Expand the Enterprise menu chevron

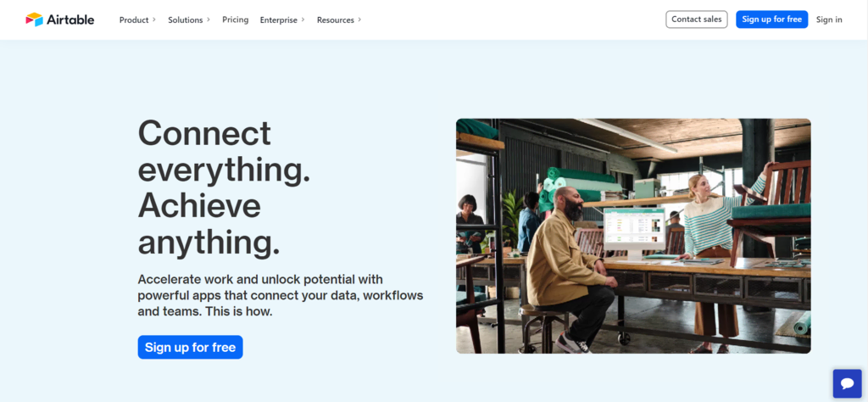click(303, 20)
